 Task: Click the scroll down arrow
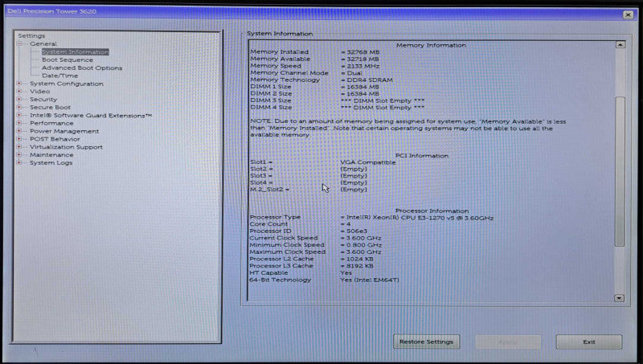click(619, 298)
